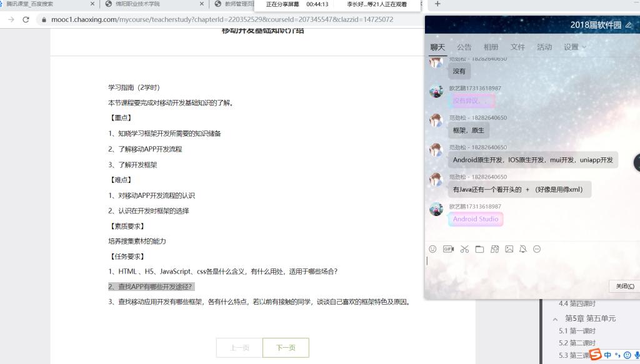Switch to the 文件 tab
Viewport: 640px width, 364px height.
pyautogui.click(x=517, y=47)
